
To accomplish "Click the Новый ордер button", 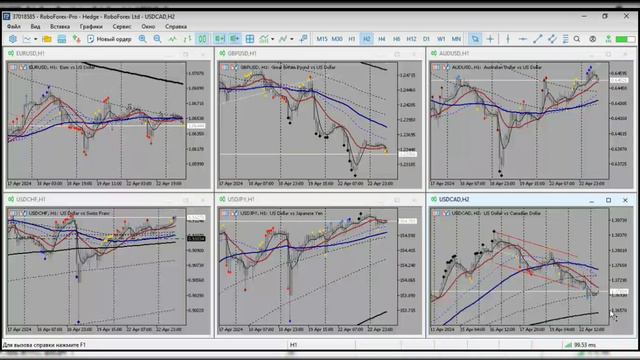I will (109, 39).
